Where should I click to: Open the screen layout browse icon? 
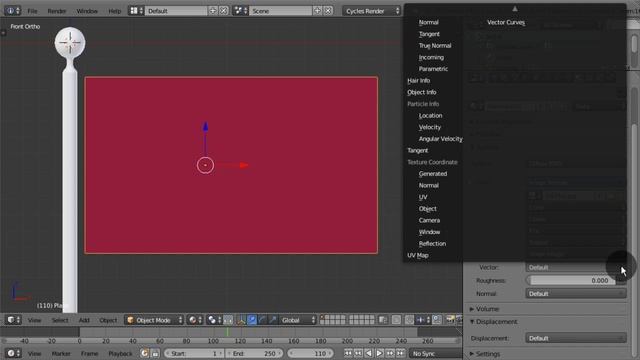[x=136, y=11]
